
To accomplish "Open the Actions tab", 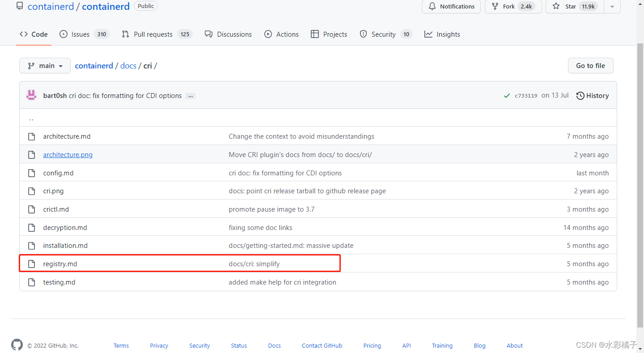I will (281, 34).
